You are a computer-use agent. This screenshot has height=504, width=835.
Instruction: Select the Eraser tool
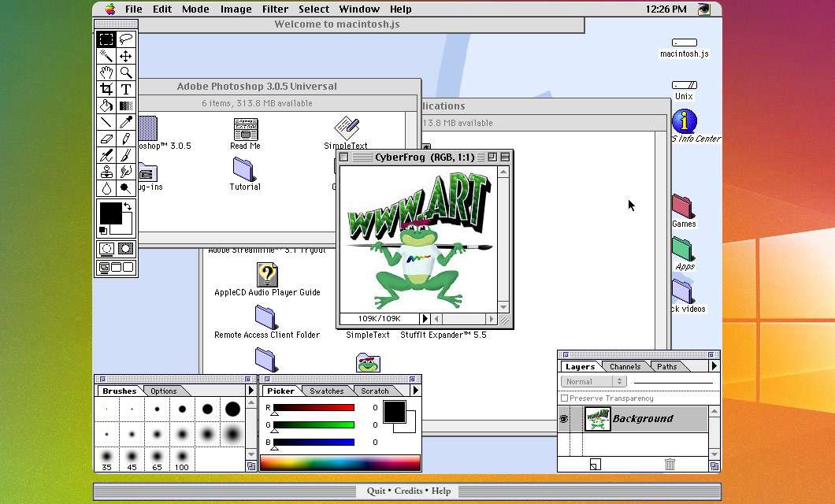click(x=106, y=139)
